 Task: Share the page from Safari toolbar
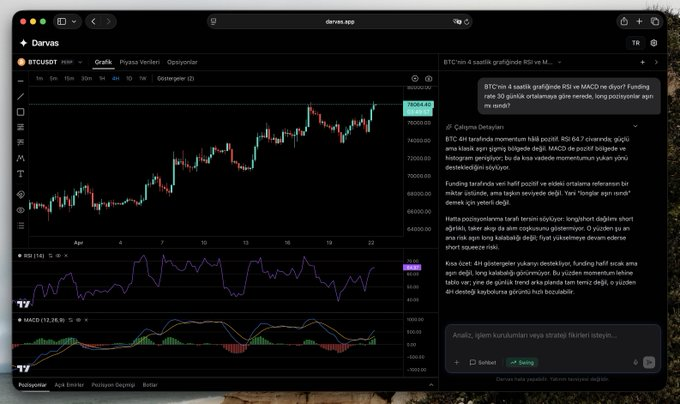coord(624,21)
